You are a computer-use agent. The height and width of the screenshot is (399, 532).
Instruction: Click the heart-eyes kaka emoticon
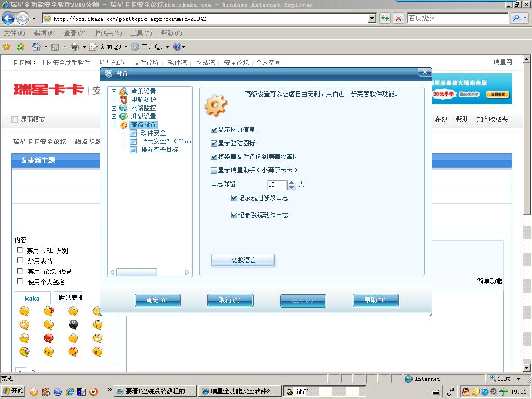pyautogui.click(x=73, y=351)
